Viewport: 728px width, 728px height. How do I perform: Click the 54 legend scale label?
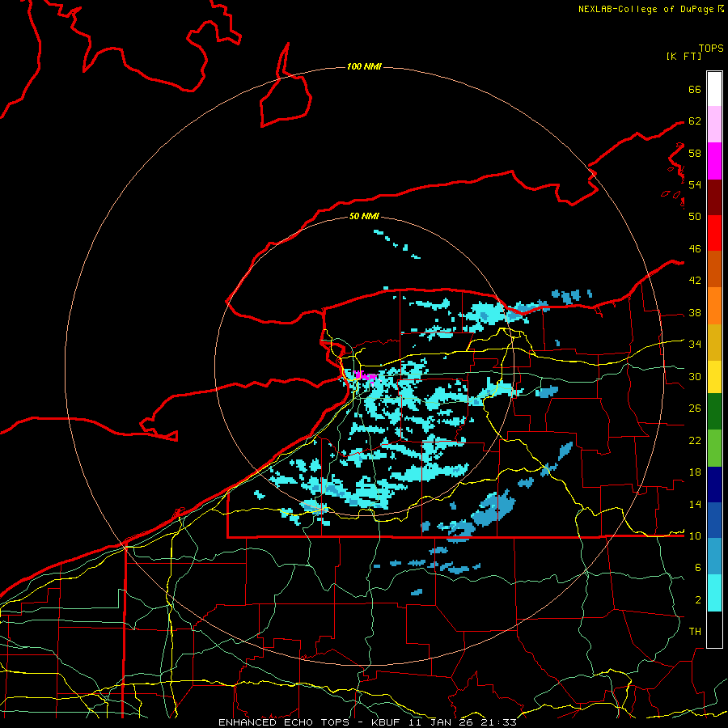tap(695, 184)
